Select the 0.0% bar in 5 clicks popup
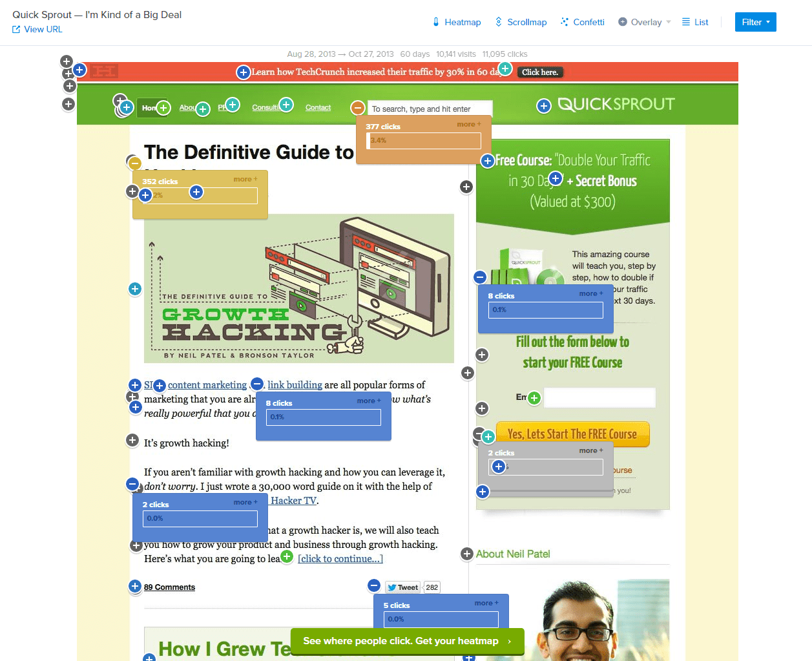The image size is (812, 661). tap(441, 619)
